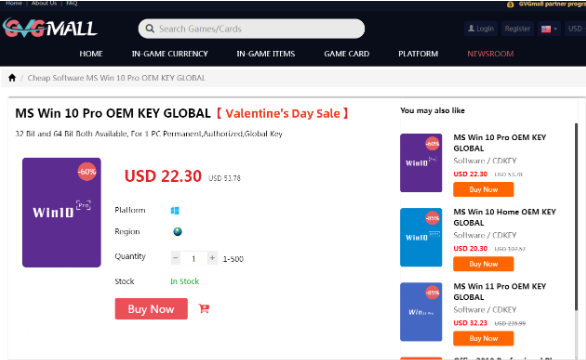Add item with the red cart icon

(204, 309)
